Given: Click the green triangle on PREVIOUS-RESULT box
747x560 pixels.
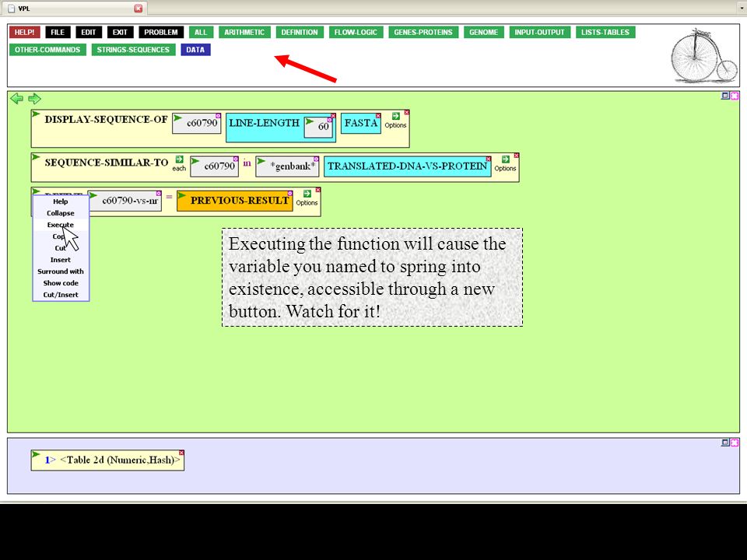Looking at the screenshot, I should point(181,194).
